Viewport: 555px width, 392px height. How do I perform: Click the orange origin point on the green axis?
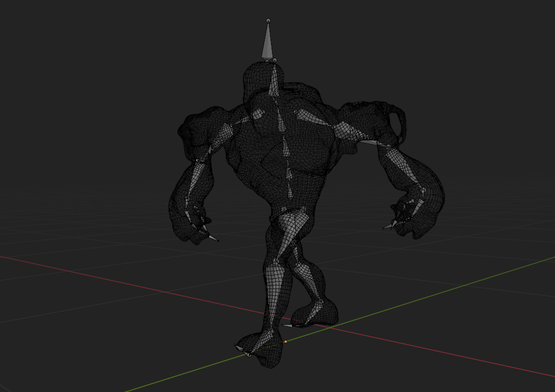(x=286, y=342)
